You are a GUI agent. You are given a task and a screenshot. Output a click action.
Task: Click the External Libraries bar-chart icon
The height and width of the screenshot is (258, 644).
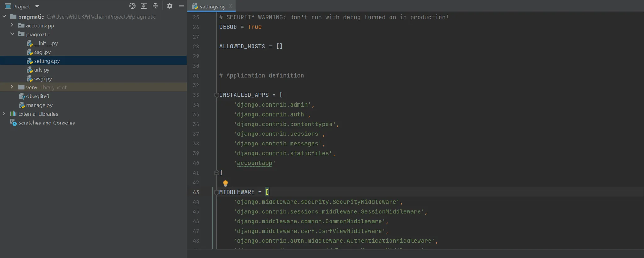coord(13,113)
